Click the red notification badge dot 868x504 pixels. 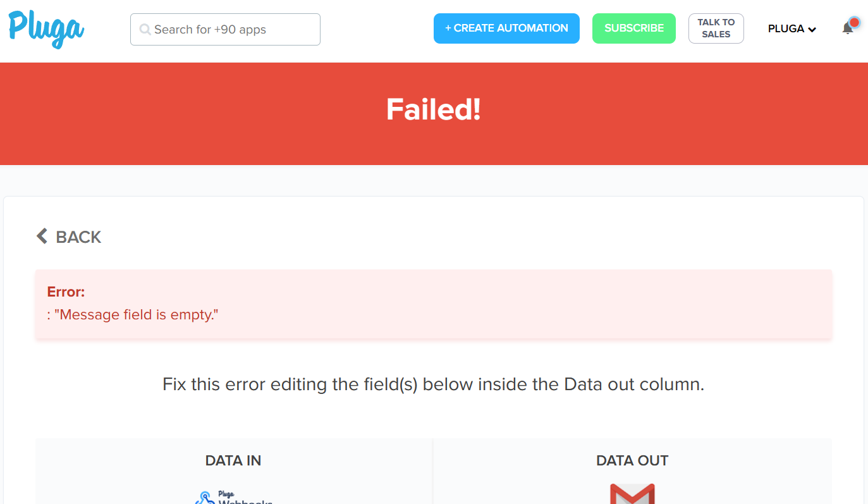(854, 23)
